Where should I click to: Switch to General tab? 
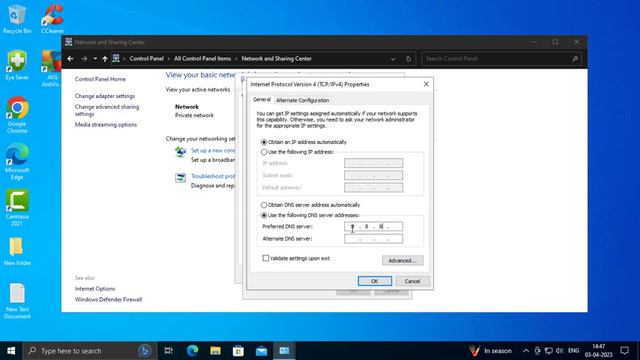[262, 100]
